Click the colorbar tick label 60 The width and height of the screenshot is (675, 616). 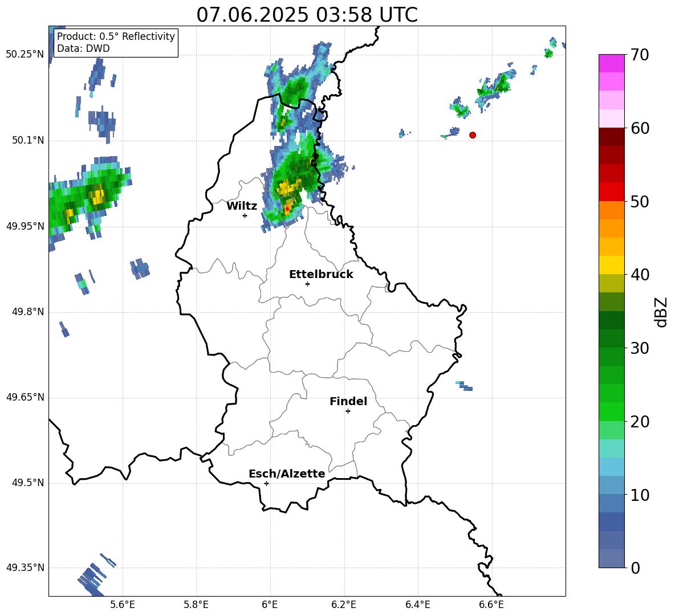[x=640, y=128]
